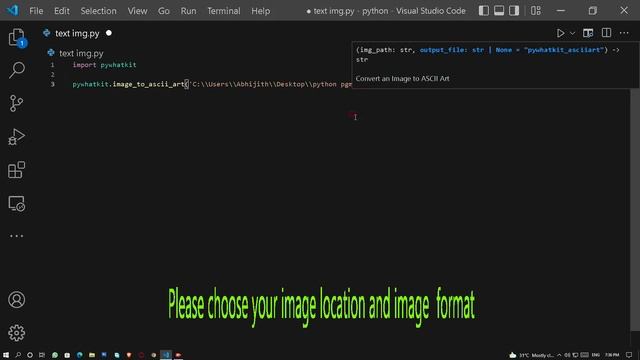
Task: Click 'Convert an Image to ASCII Art' description
Action: coord(402,78)
